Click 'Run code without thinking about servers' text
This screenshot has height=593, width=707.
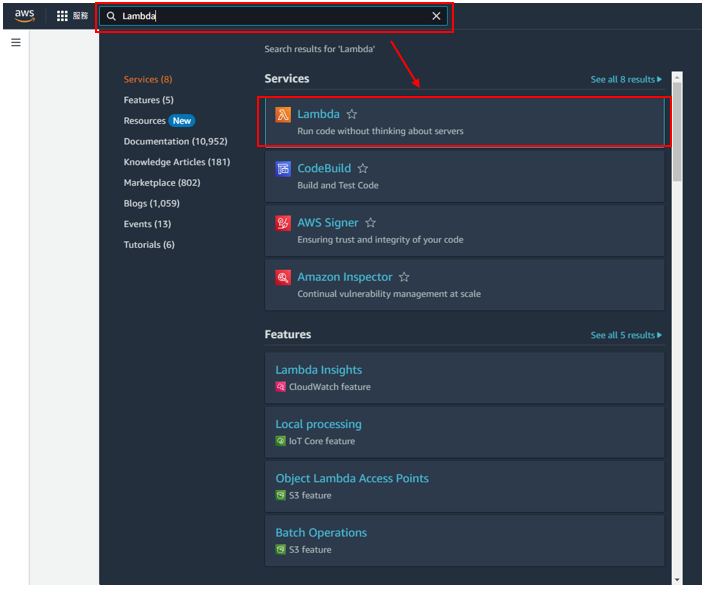[x=380, y=131]
